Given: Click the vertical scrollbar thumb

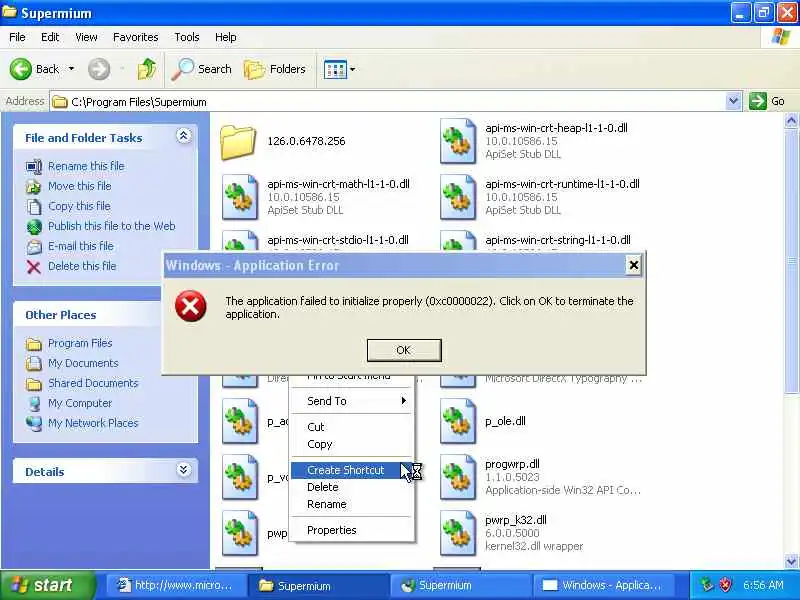Looking at the screenshot, I should (x=791, y=261).
